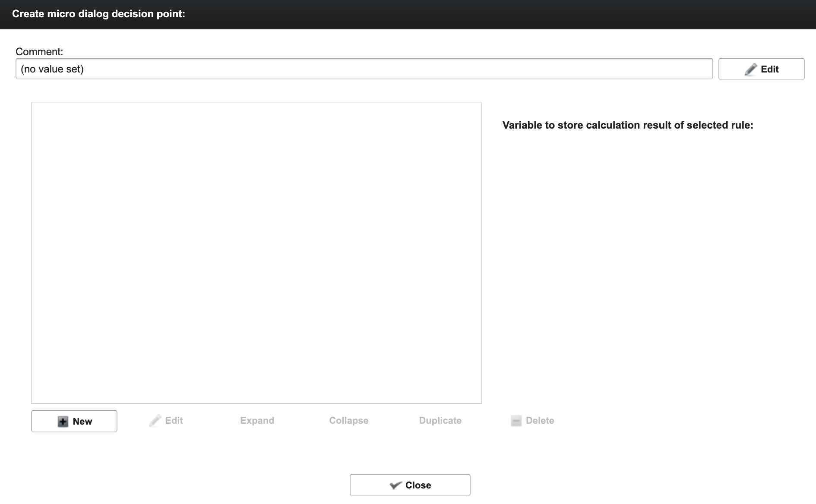The height and width of the screenshot is (504, 816).
Task: Click the greyed pencil icon below the rules list
Action: pos(155,421)
